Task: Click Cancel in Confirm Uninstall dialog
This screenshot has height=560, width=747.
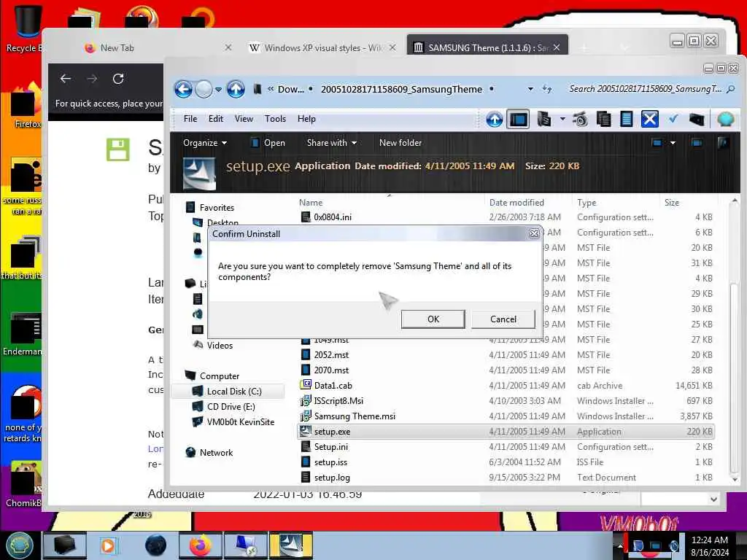Action: [x=503, y=319]
